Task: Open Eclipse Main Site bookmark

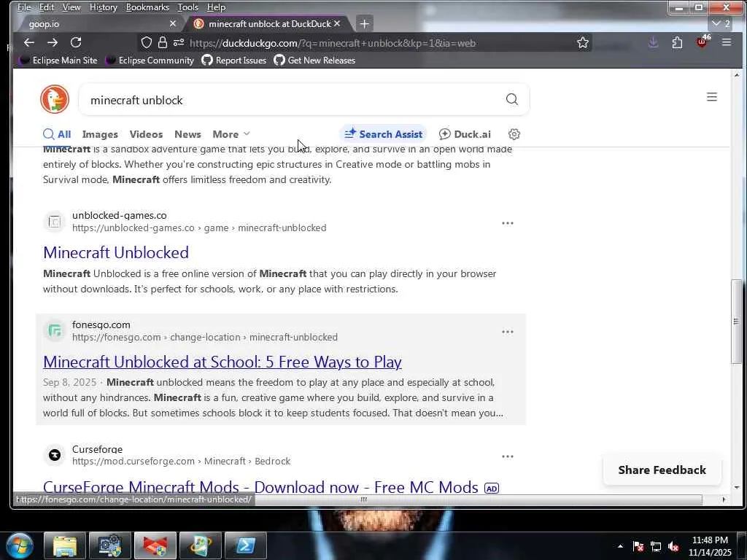Action: 58,61
